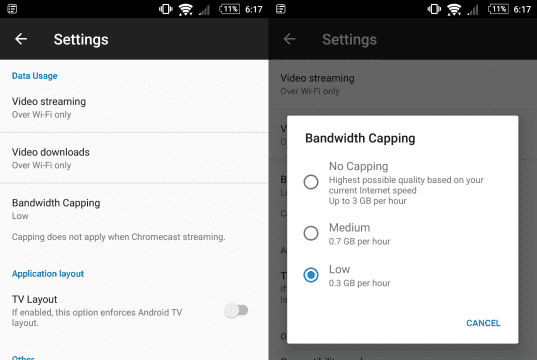Viewport: 537px width, 360px height.
Task: Tap the vibrate icon in left status bar
Action: point(166,9)
